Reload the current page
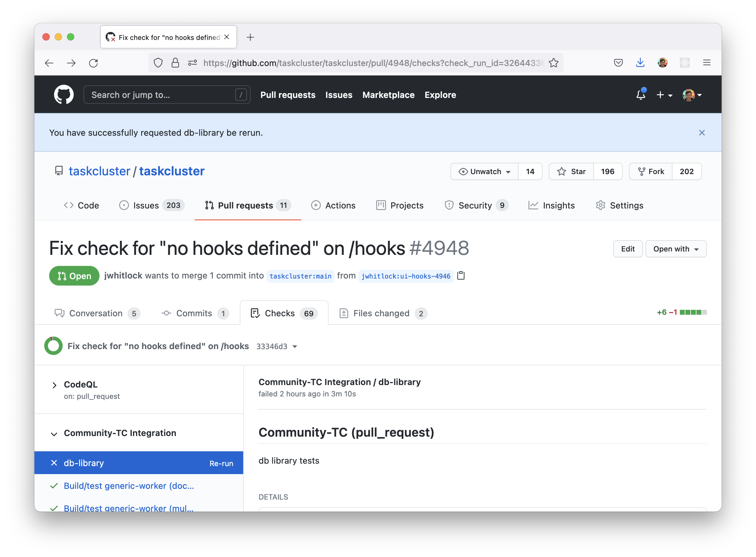 point(93,63)
